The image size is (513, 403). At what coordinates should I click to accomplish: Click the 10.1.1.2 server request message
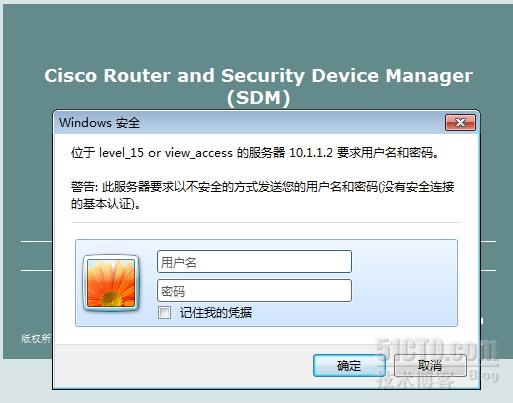click(254, 153)
